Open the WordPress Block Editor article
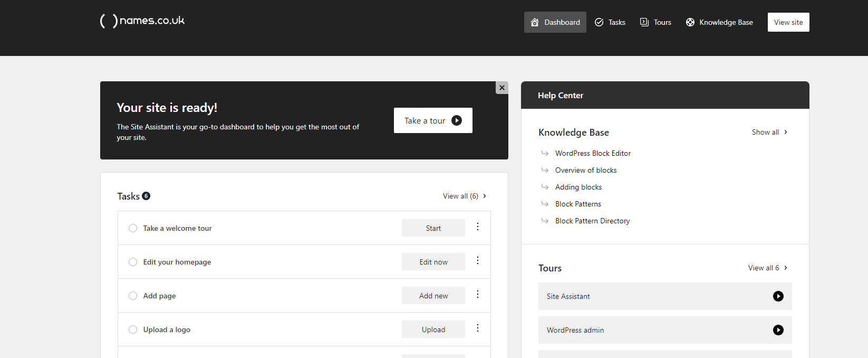 point(593,153)
